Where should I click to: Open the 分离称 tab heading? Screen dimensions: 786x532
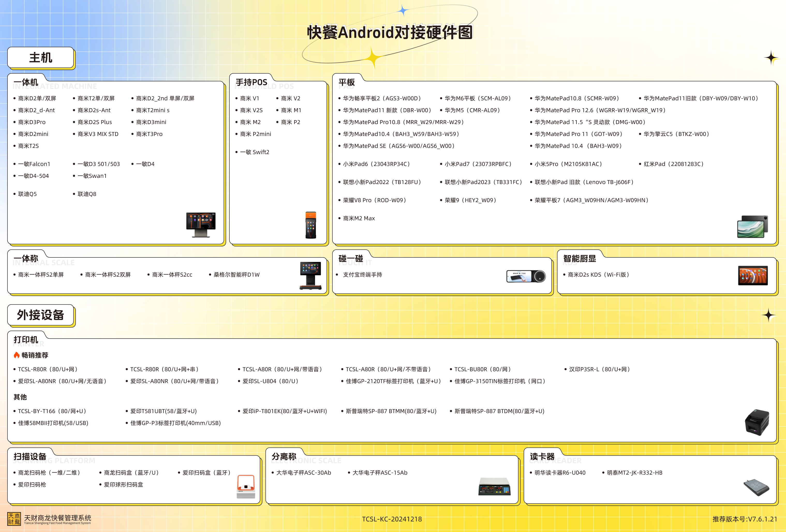284,457
